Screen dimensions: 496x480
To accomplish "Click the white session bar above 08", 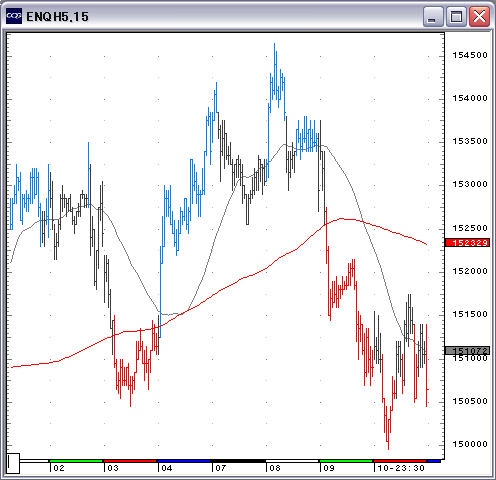I will click(292, 461).
